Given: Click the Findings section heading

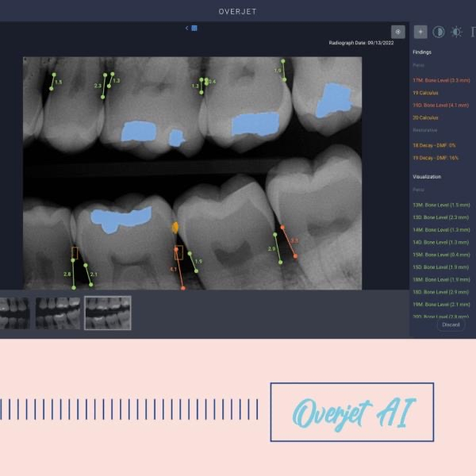Looking at the screenshot, I should point(422,52).
